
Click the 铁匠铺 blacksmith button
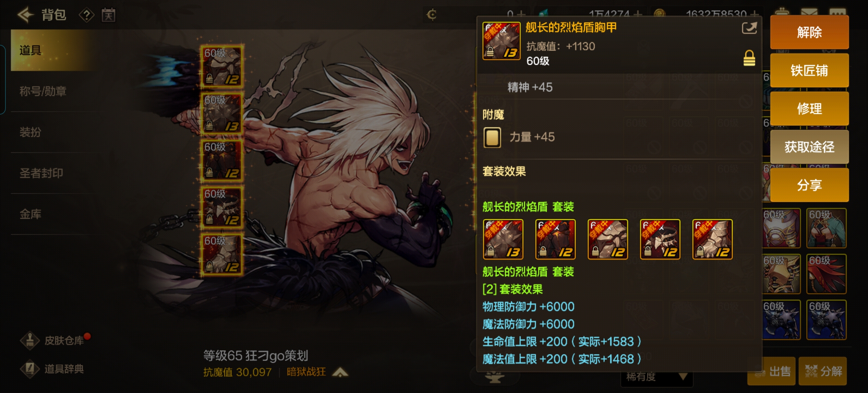coord(809,70)
